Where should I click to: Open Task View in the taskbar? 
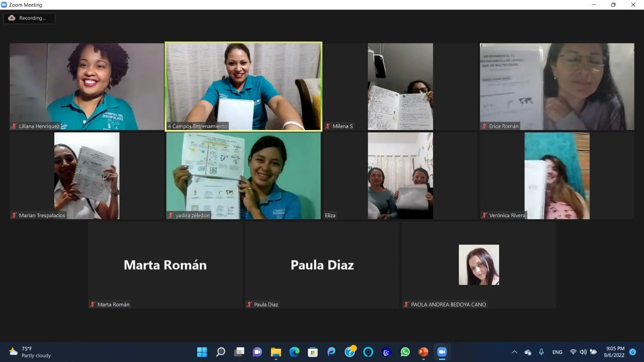coord(239,352)
